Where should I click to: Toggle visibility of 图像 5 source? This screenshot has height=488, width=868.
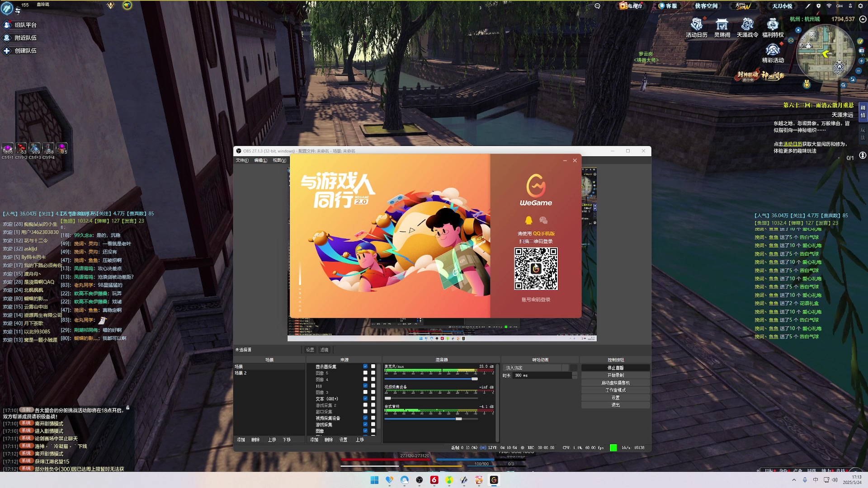click(365, 373)
